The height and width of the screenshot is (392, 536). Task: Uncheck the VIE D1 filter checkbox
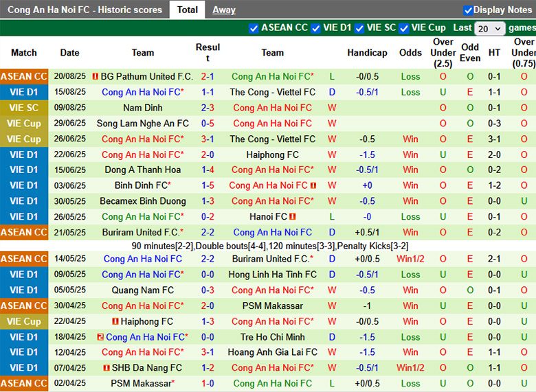click(315, 28)
